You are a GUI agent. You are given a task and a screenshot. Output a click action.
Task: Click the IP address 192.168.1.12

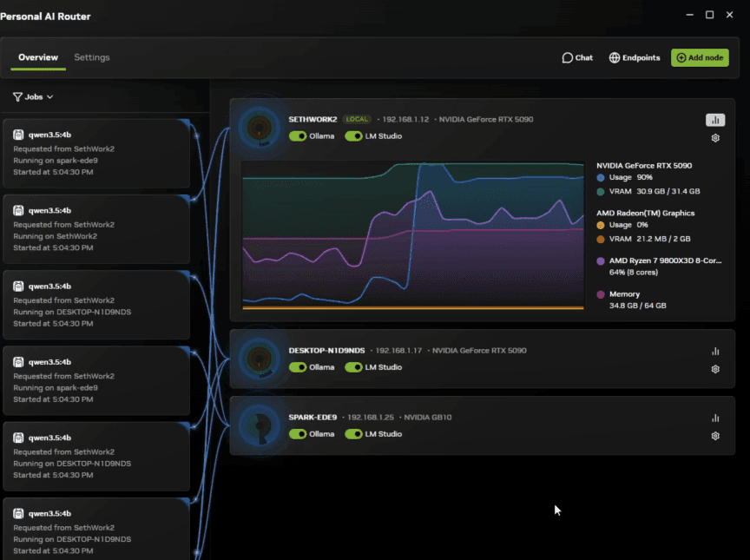[x=405, y=120]
